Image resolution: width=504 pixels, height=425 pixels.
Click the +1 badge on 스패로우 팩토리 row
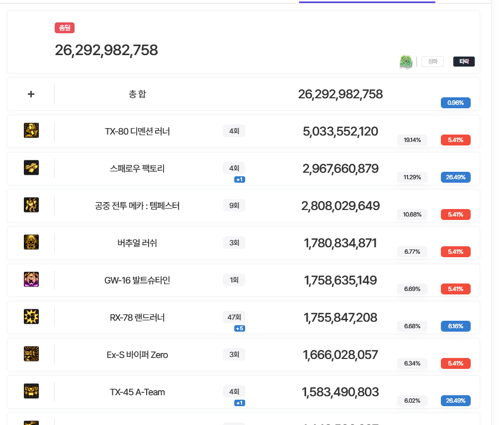[x=240, y=179]
